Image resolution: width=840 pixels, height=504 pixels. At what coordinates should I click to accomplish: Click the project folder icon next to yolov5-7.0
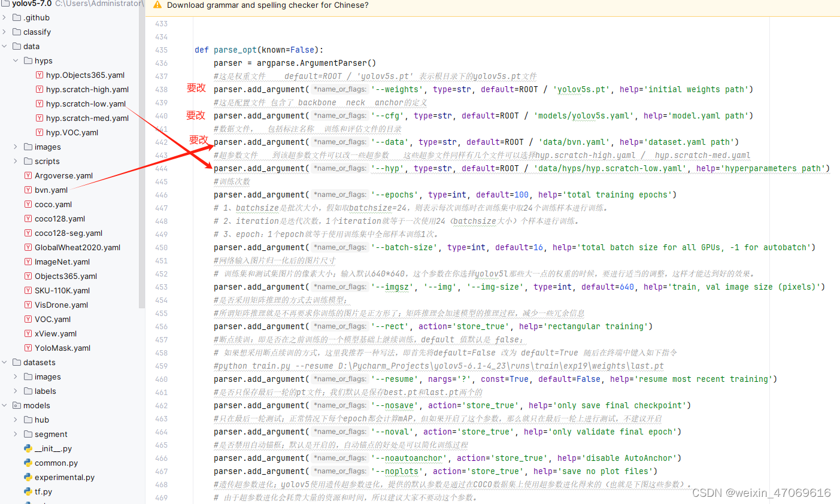click(6, 4)
